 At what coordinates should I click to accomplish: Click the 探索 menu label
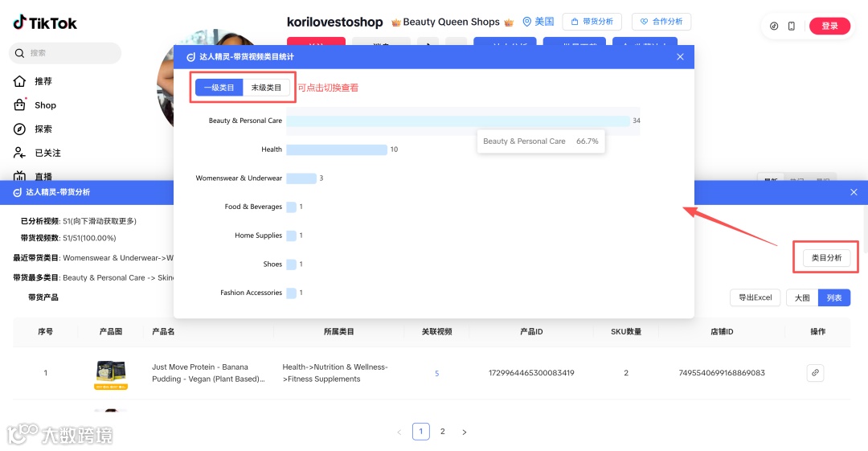click(43, 129)
